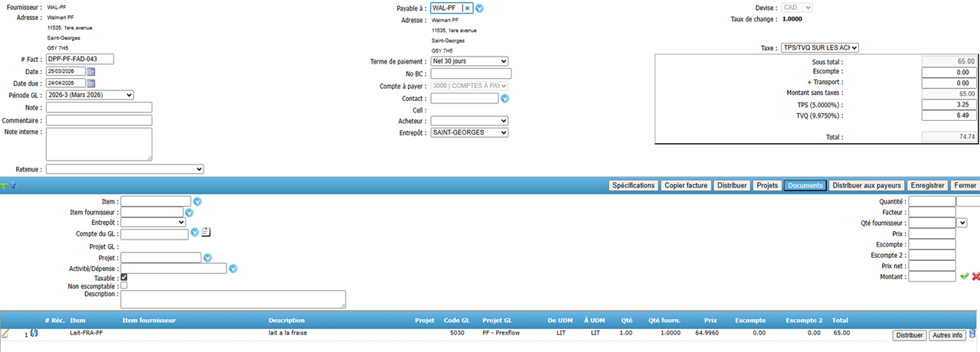Open the notepad icon next to Compte du GL
The width and height of the screenshot is (980, 352).
[206, 233]
